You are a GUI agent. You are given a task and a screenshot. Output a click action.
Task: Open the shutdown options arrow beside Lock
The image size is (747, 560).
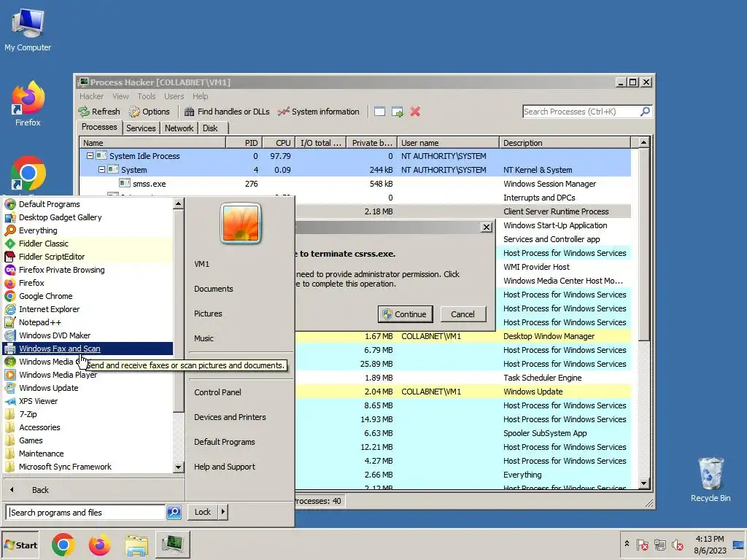point(223,512)
